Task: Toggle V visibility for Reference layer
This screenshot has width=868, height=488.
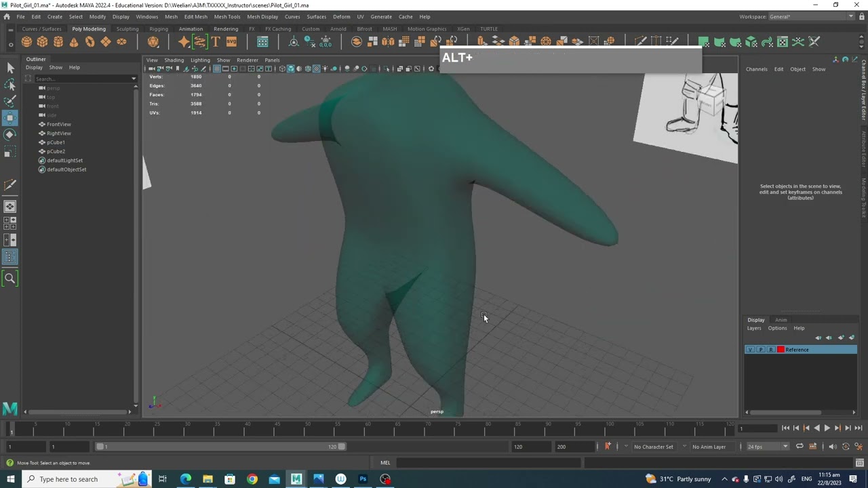Action: tap(750, 350)
